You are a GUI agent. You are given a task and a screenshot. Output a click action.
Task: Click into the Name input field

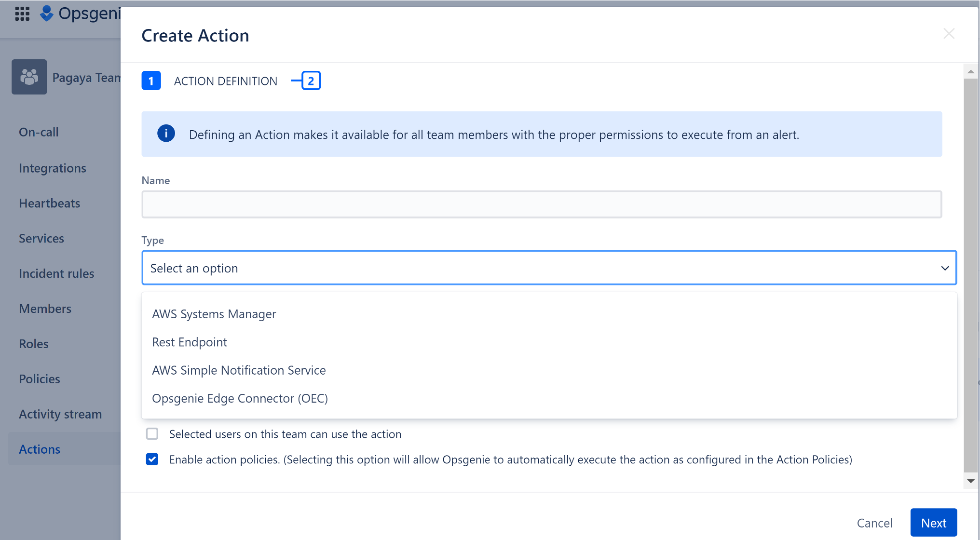542,204
